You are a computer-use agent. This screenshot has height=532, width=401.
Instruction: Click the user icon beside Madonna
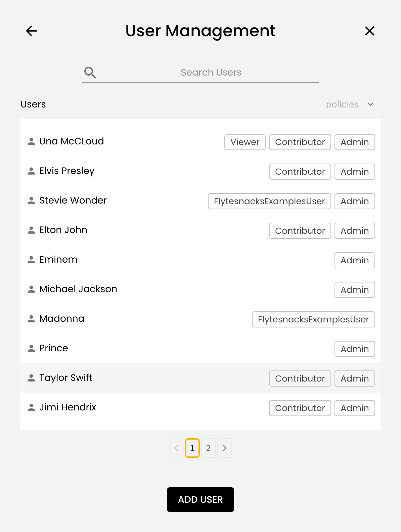click(31, 319)
